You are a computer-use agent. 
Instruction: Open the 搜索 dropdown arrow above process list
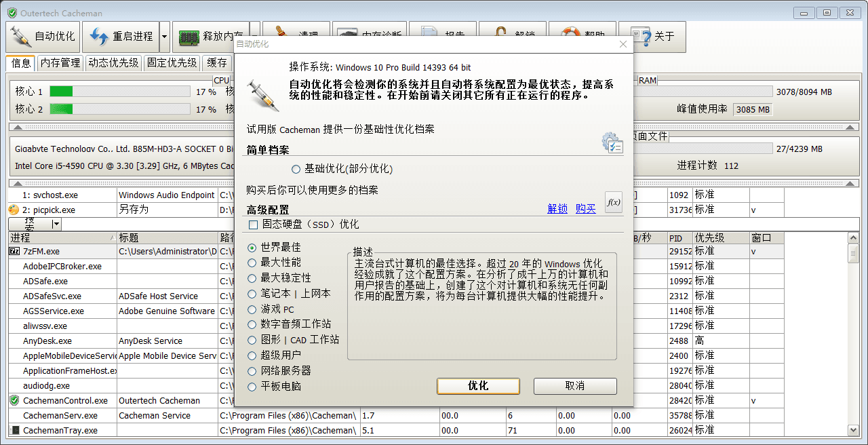pos(56,224)
